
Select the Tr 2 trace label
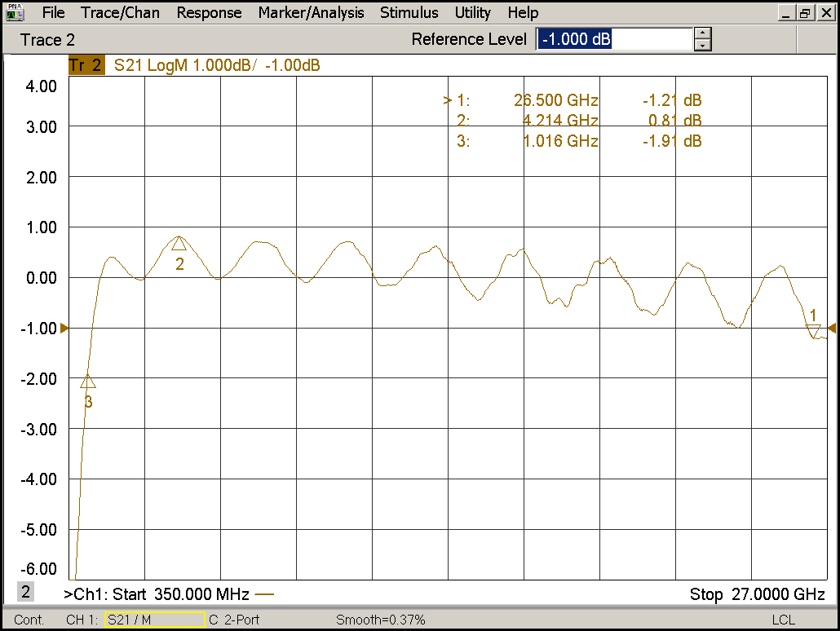[86, 65]
